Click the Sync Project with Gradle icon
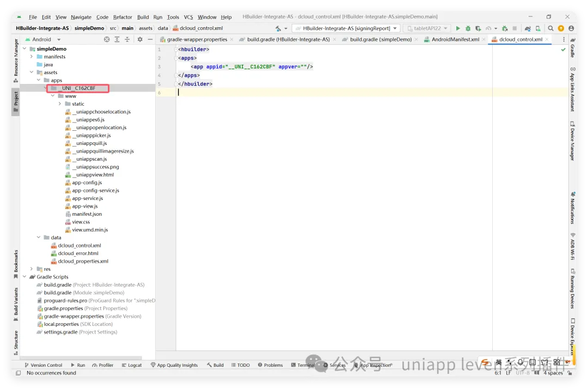The image size is (588, 388). pyautogui.click(x=528, y=28)
